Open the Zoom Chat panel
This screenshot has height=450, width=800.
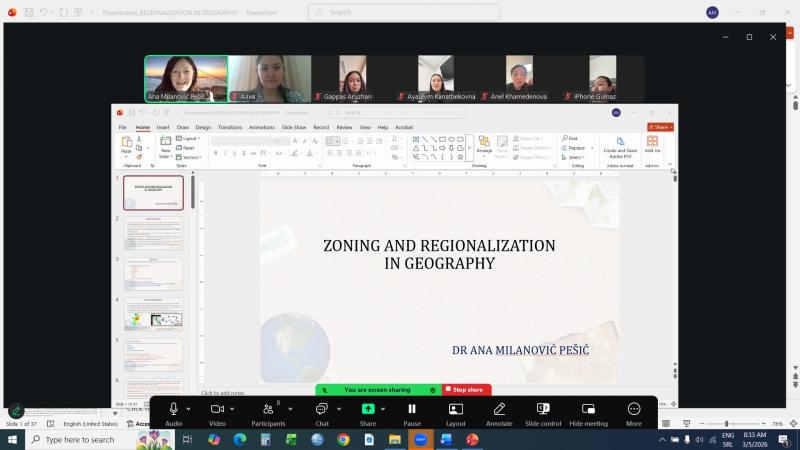point(321,409)
